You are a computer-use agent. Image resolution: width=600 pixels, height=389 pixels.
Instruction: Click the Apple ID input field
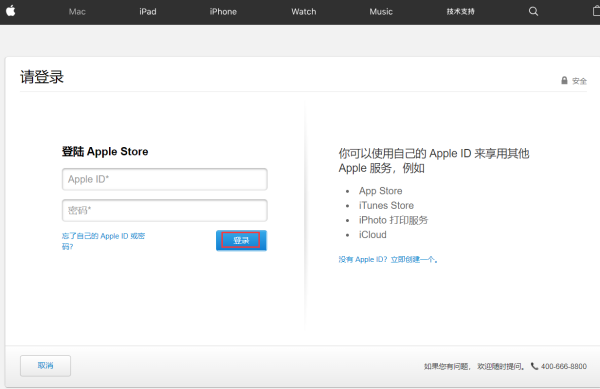(165, 179)
